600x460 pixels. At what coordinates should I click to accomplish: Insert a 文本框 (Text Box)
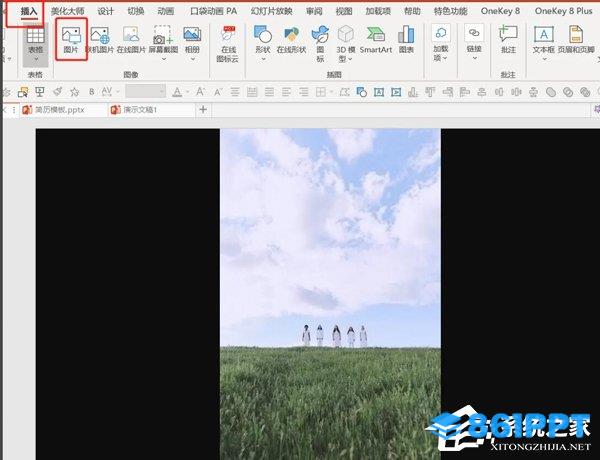point(543,38)
